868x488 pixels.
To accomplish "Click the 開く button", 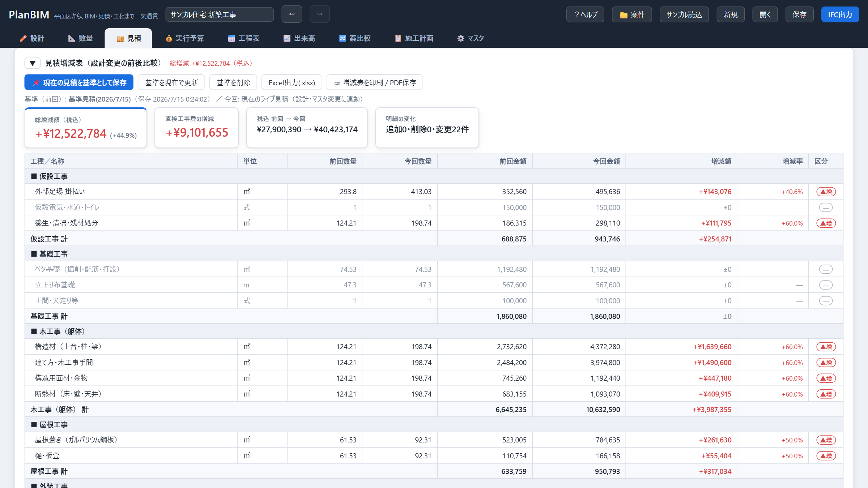I will pos(765,14).
